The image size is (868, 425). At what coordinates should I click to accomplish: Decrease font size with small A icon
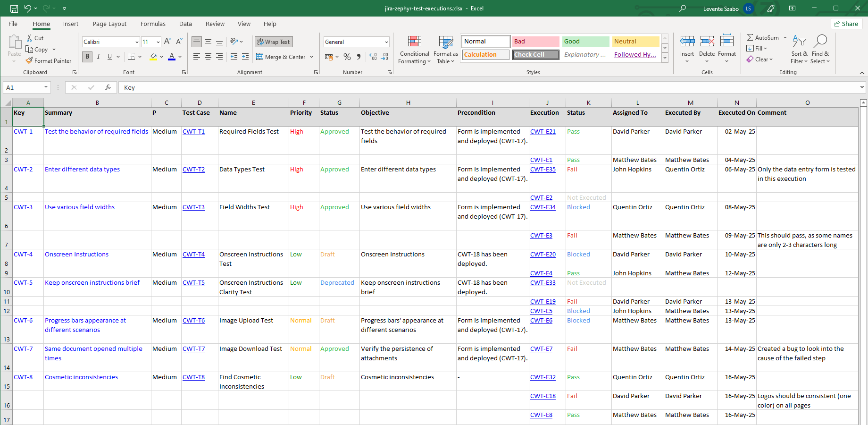coord(179,42)
